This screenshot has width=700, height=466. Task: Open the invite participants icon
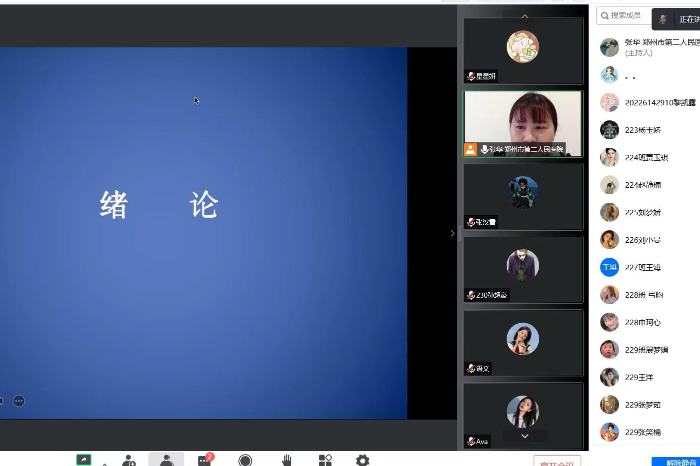[x=129, y=460]
